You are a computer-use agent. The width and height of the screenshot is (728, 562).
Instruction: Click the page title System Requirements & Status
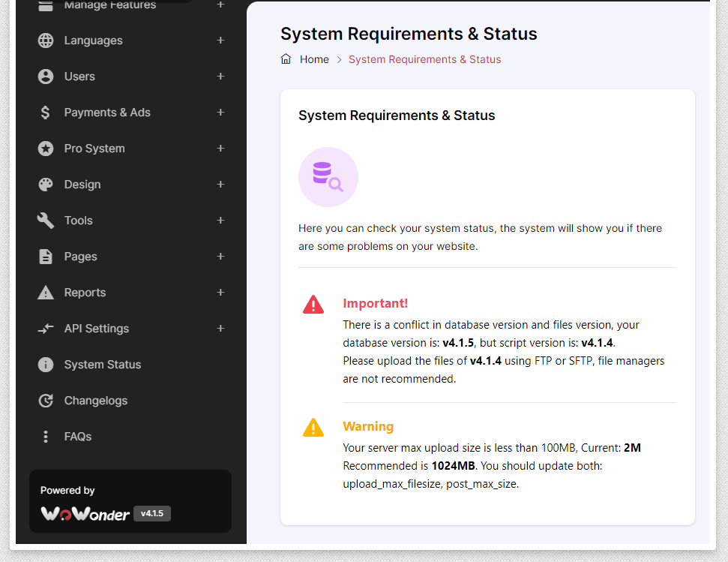tap(409, 34)
